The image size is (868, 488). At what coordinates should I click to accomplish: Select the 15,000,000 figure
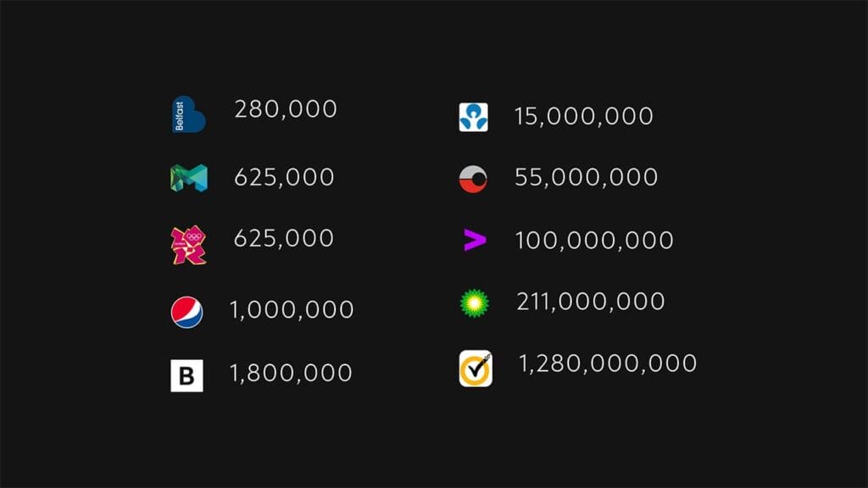click(584, 116)
